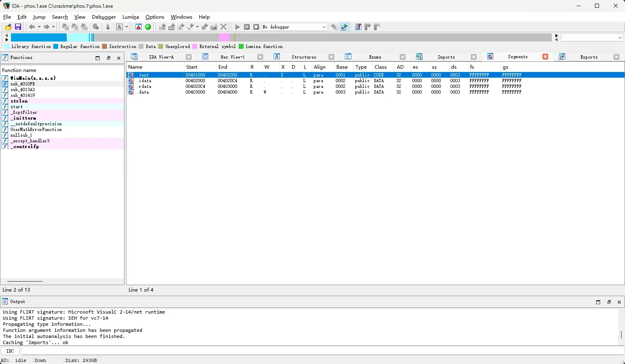Open the back-navigation history dropdown arrow
This screenshot has height=364, width=625.
click(39, 27)
